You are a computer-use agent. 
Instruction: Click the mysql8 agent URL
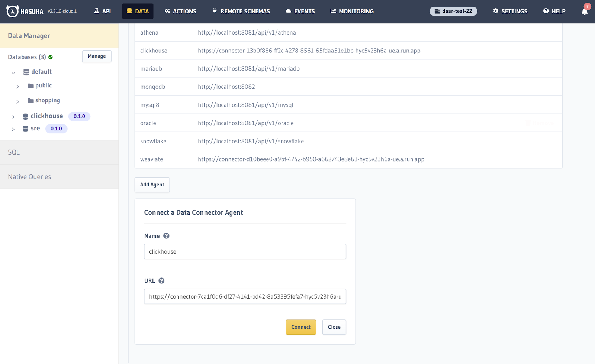(x=245, y=105)
